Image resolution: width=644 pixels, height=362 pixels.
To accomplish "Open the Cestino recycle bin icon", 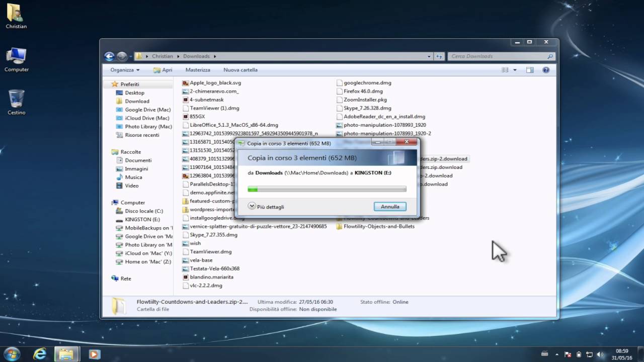I will [x=17, y=103].
